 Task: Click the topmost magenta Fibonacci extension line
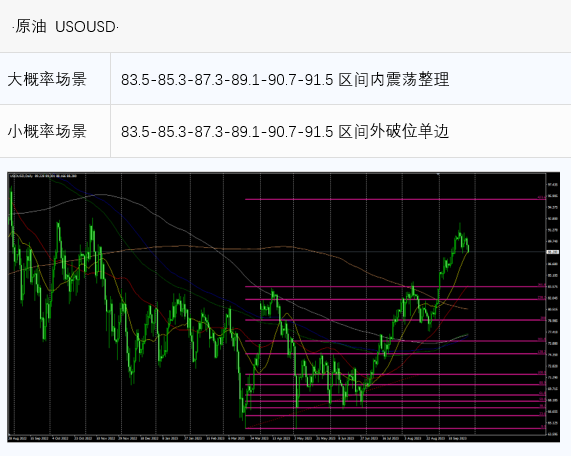click(395, 199)
